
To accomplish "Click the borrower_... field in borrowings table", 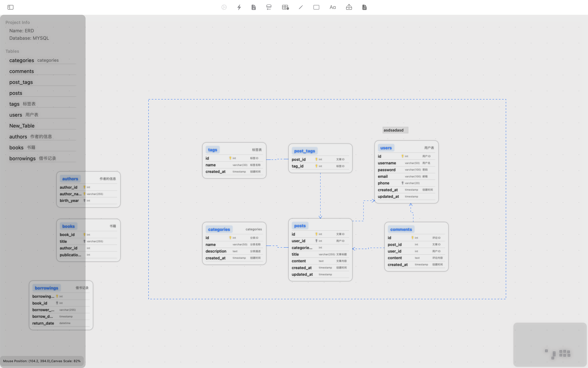I will [61, 310].
